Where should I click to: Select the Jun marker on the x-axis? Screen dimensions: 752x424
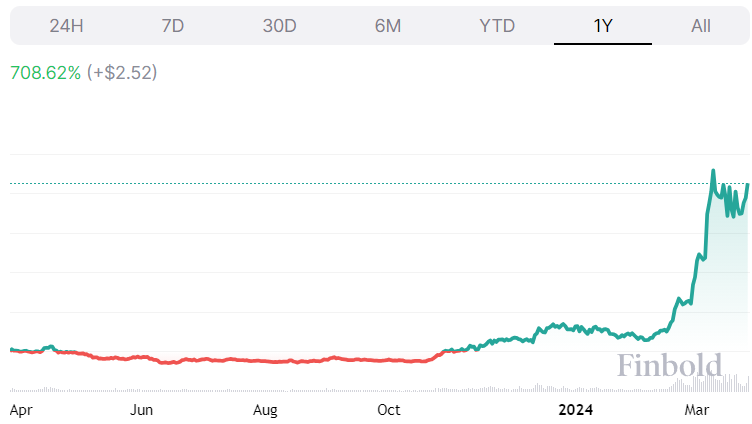tap(141, 409)
